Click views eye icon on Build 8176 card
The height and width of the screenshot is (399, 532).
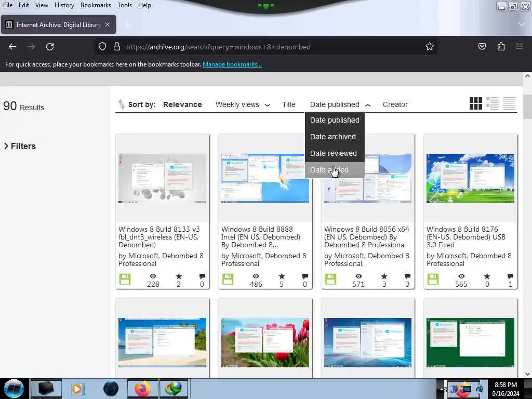click(x=461, y=276)
